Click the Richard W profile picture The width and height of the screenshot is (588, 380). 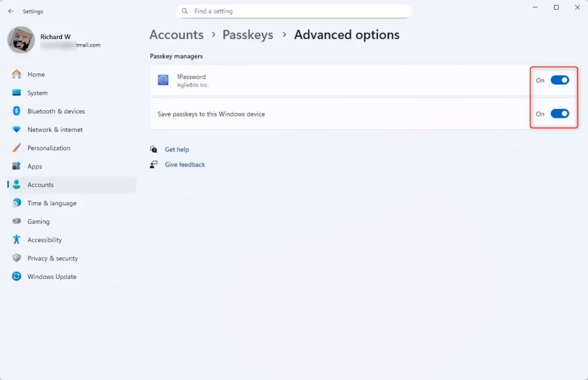click(x=21, y=40)
